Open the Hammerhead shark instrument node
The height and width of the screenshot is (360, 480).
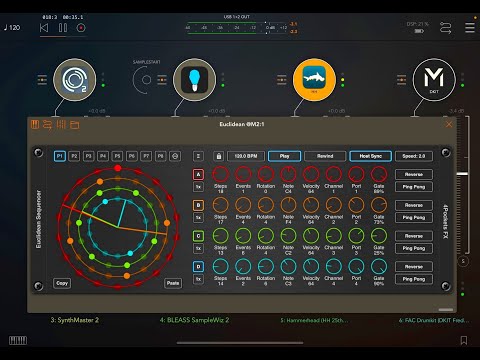coord(314,80)
